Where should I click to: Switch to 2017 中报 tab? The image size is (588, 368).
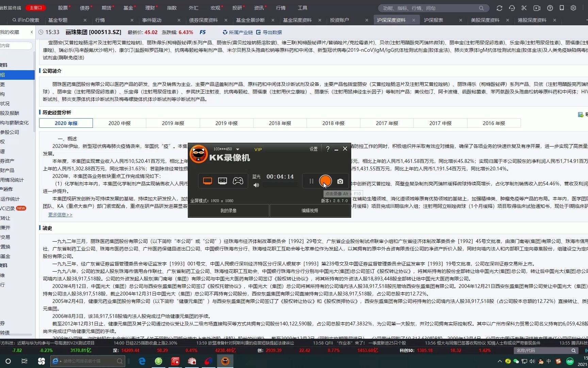pos(440,123)
